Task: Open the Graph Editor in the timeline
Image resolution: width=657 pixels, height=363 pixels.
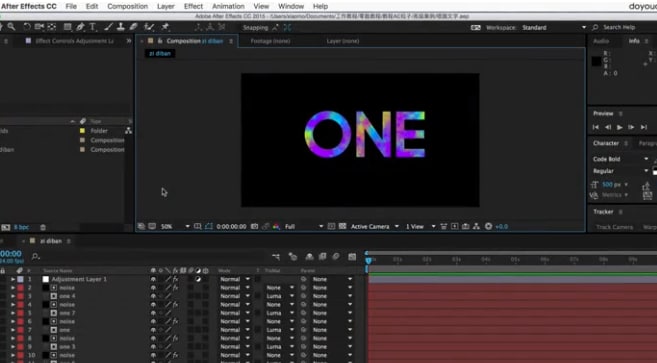Action: [x=352, y=257]
